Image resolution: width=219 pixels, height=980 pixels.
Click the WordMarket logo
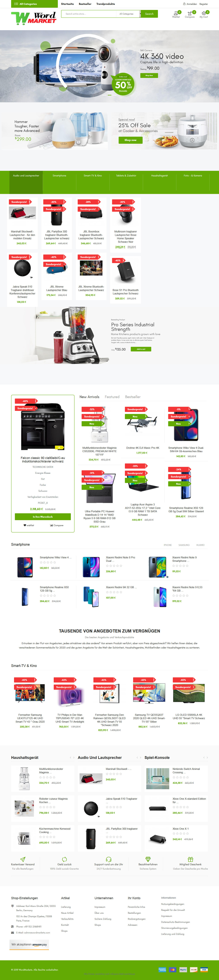pyautogui.click(x=34, y=18)
